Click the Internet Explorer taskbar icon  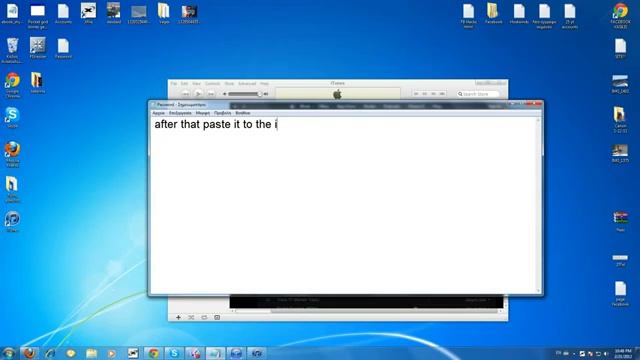[50, 353]
